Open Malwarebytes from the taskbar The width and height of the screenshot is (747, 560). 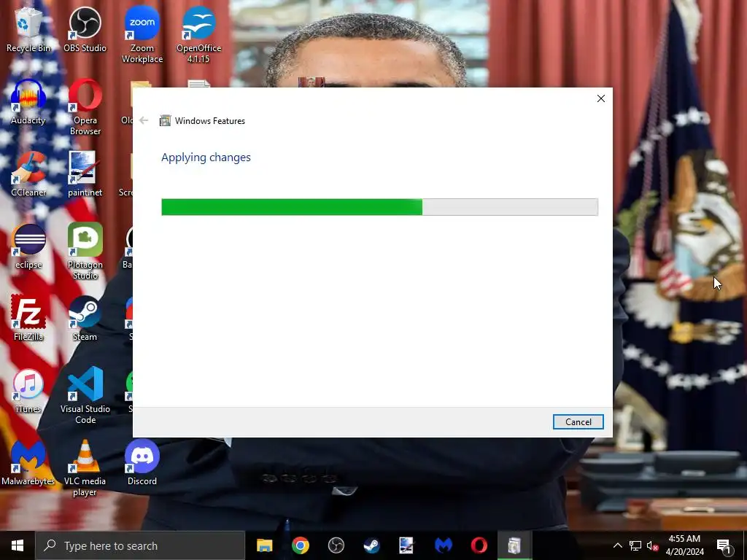click(443, 545)
